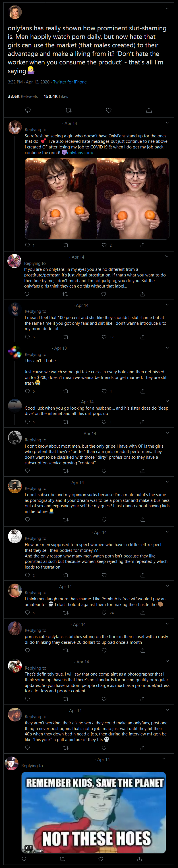178x868 pixels.
Task: Like the 'This ain't it babe' reply
Action: [x=104, y=391]
